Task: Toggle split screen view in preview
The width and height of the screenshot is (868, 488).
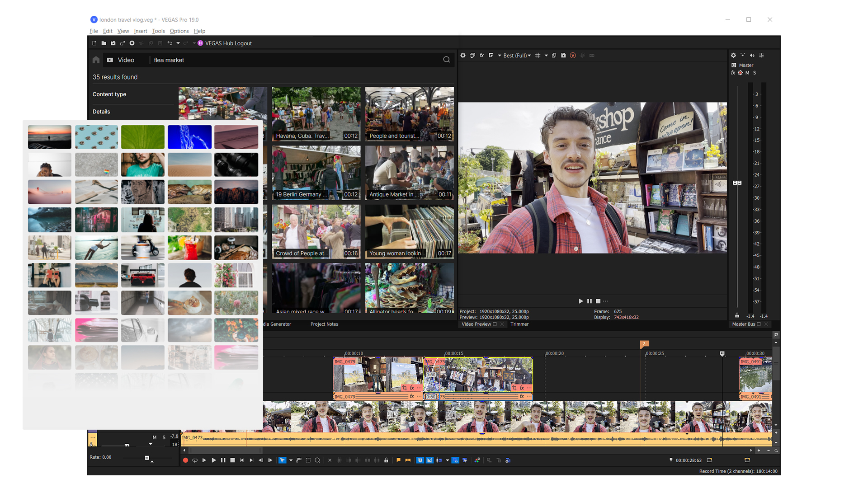Action: 491,56
